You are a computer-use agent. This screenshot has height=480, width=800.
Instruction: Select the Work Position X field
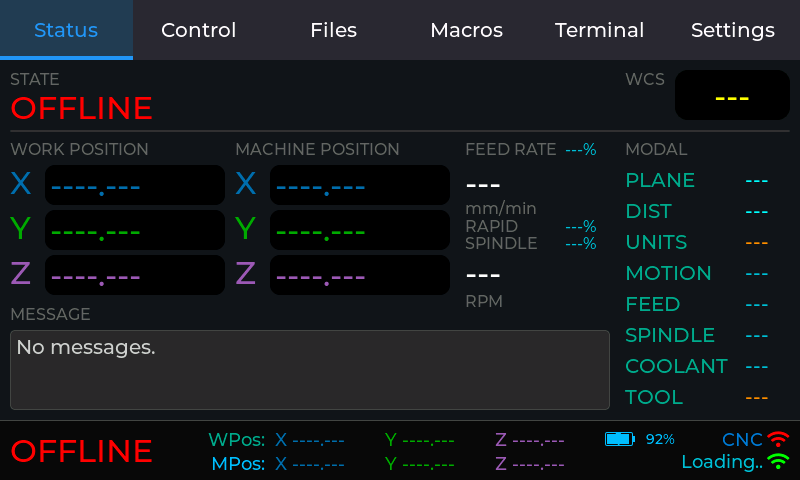coord(135,185)
